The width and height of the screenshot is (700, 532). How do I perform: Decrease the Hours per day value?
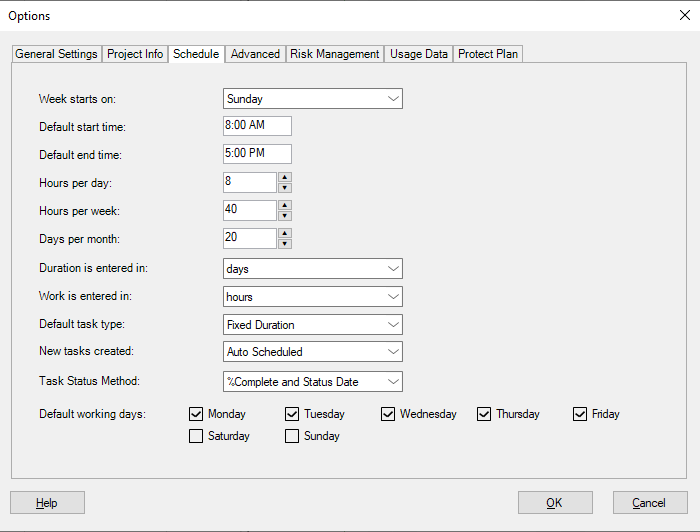click(285, 187)
